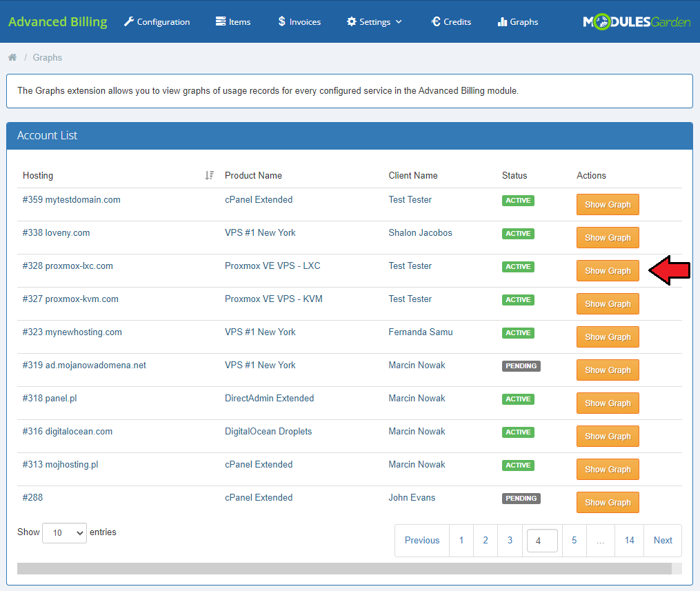Open hosting #313 mojhosting.pl link
700x591 pixels.
60,464
